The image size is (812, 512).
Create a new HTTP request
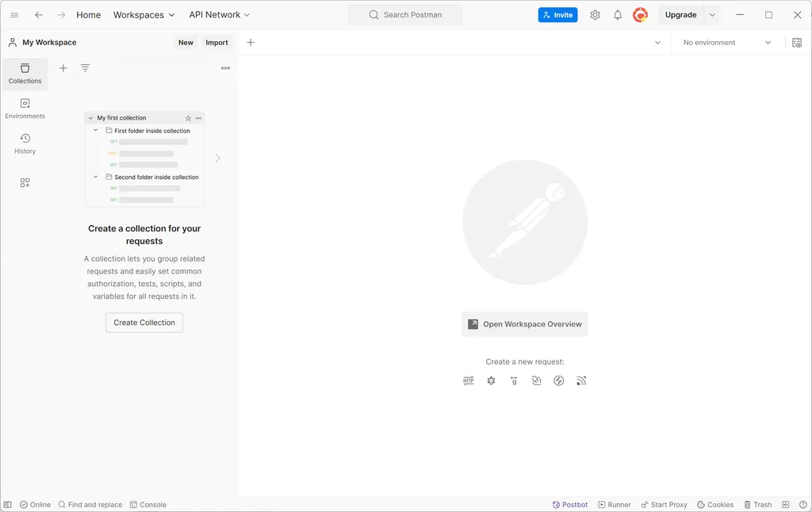click(x=469, y=380)
